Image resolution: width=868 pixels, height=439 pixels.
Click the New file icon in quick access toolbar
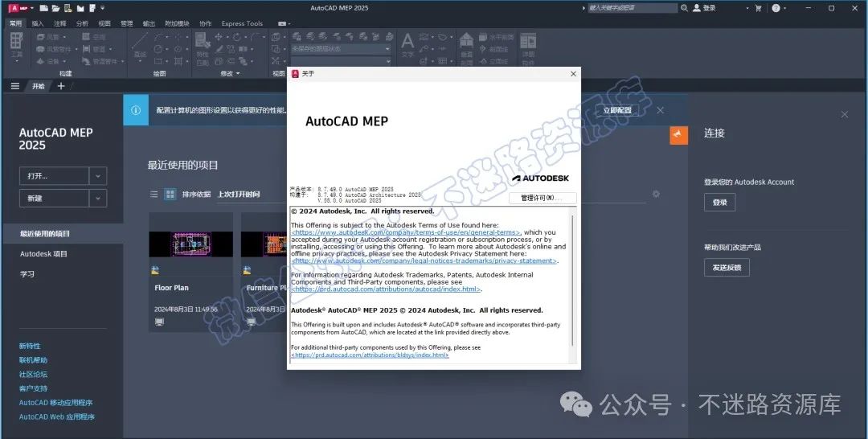click(x=44, y=8)
